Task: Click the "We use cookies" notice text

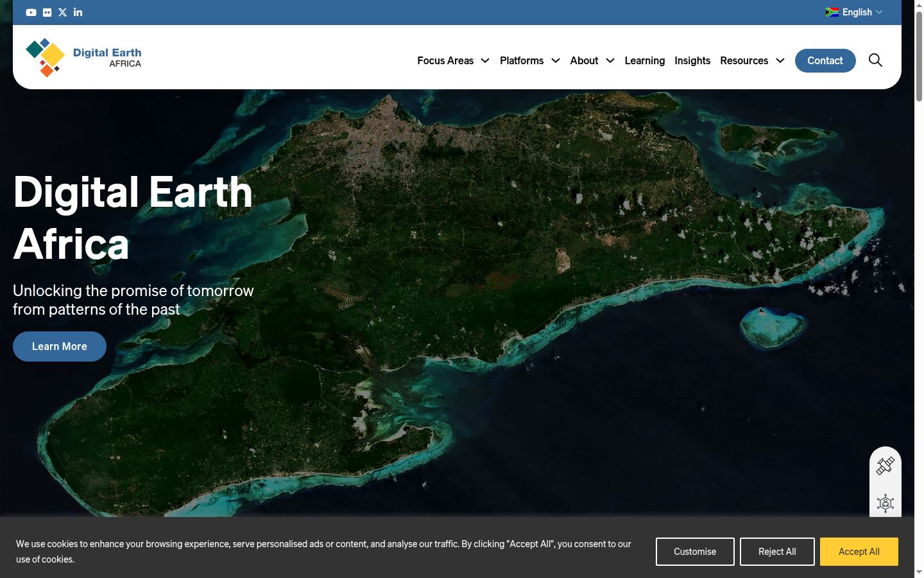Action: 323,552
